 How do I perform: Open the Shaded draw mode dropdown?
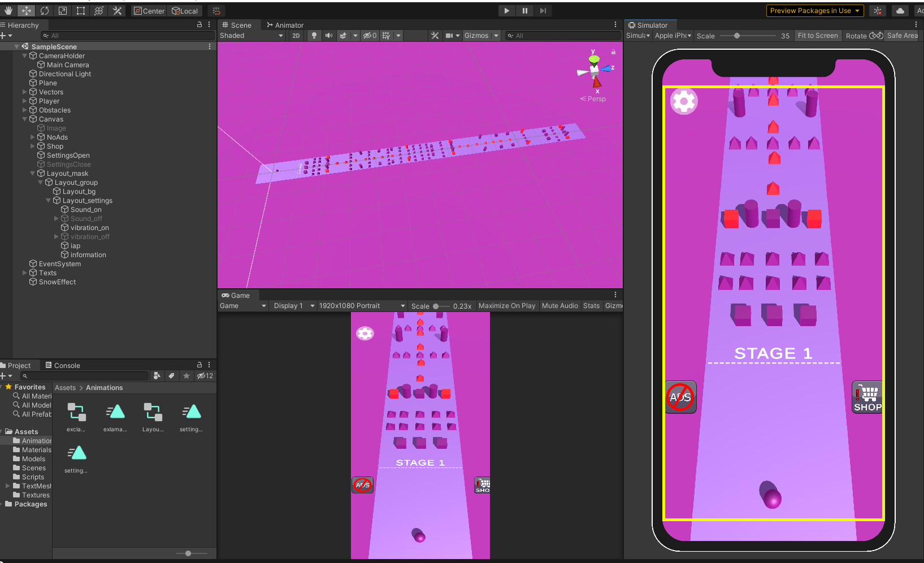point(251,35)
